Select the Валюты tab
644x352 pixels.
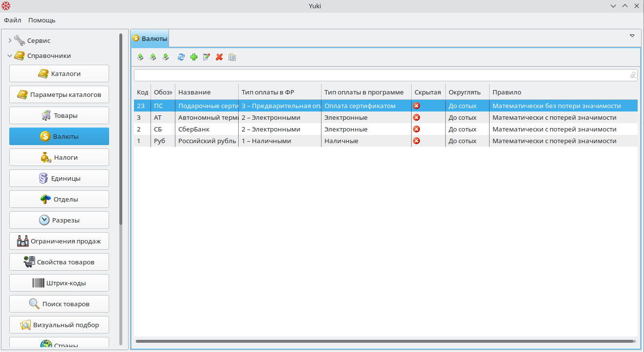150,38
